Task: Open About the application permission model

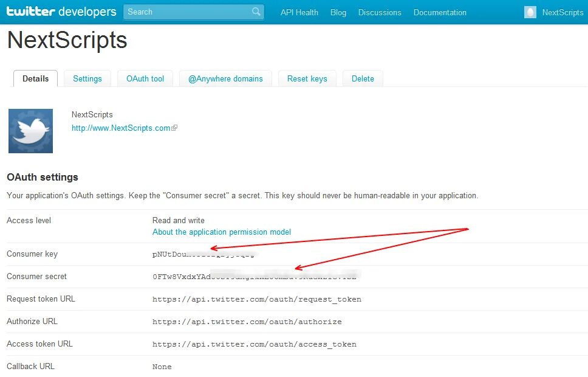Action: point(222,232)
